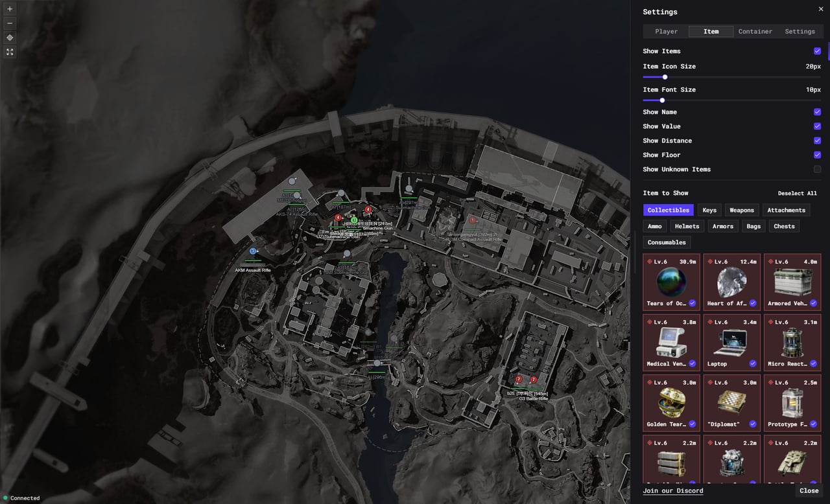Click the green player marker numbered 3
This screenshot has width=830, height=504.
point(354,220)
